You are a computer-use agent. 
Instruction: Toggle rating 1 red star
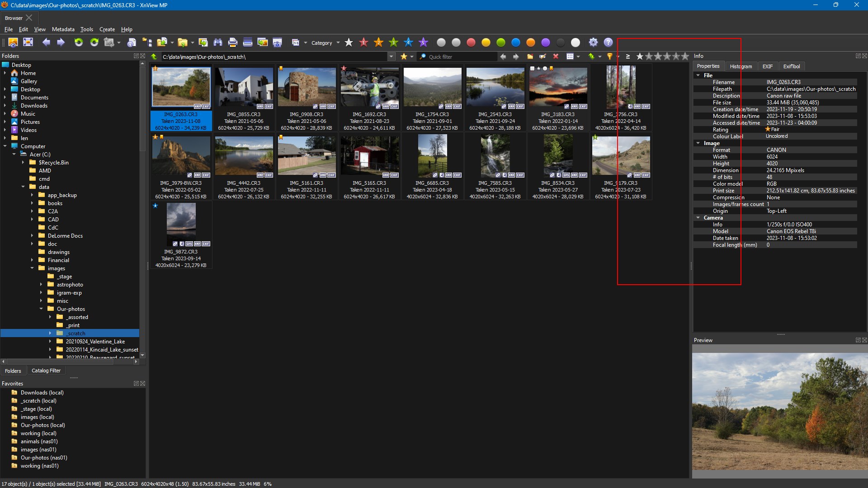(363, 42)
